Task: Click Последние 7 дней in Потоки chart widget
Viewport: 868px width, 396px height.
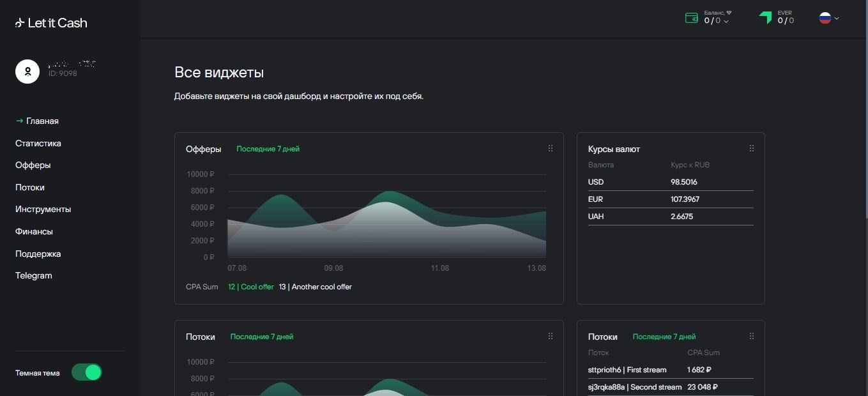Action: point(262,337)
